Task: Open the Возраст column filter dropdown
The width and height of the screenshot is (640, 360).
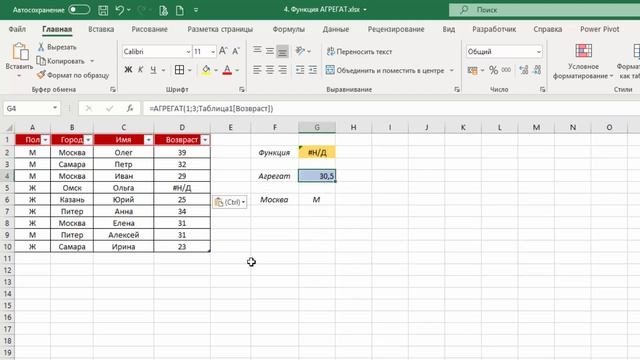Action: point(205,140)
